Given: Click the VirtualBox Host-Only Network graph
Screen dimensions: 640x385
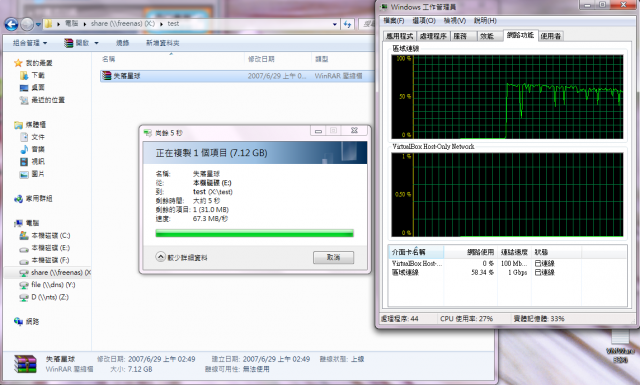Looking at the screenshot, I should pyautogui.click(x=507, y=195).
